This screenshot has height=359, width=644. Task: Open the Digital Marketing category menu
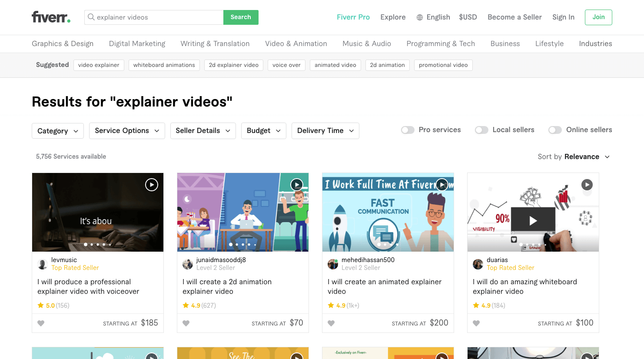point(137,43)
